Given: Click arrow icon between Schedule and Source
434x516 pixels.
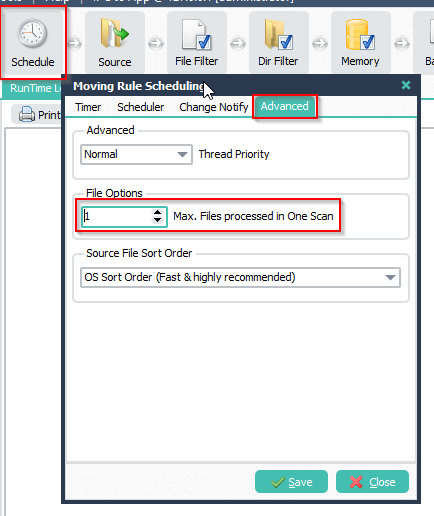Looking at the screenshot, I should click(75, 43).
